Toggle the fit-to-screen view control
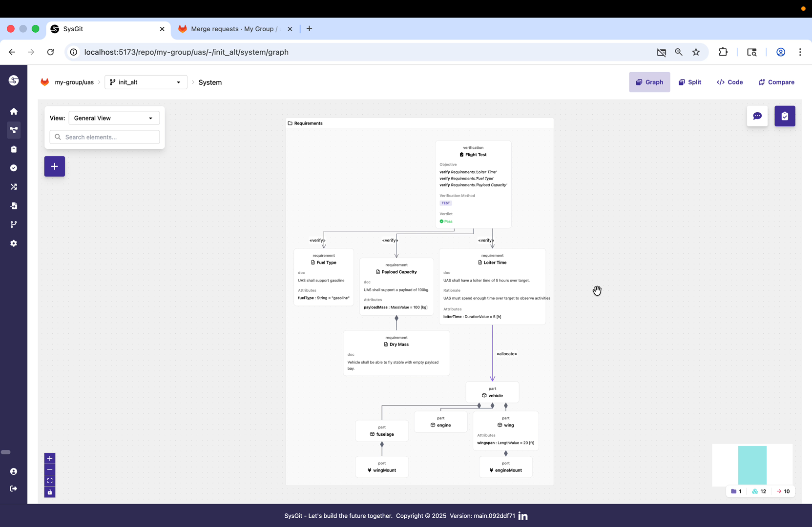812x527 pixels. point(49,480)
